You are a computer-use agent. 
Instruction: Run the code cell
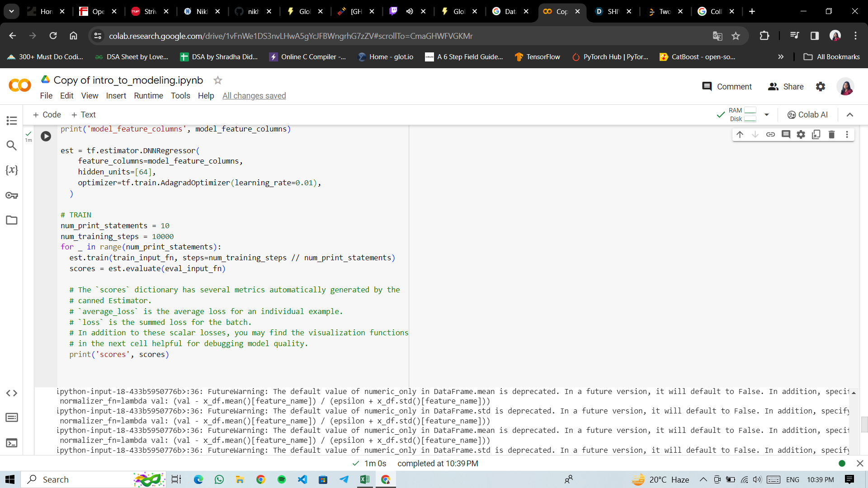(46, 136)
